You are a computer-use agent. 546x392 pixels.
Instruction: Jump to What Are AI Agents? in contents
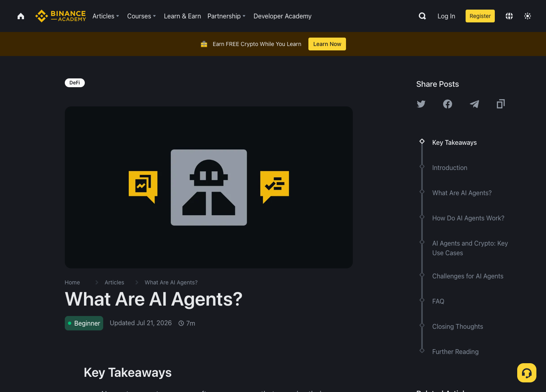pos(462,193)
